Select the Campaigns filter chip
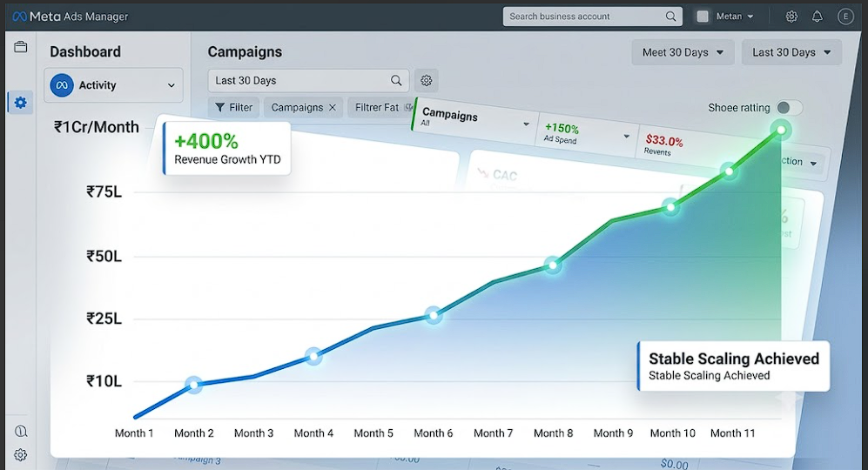This screenshot has width=868, height=470. [x=303, y=107]
